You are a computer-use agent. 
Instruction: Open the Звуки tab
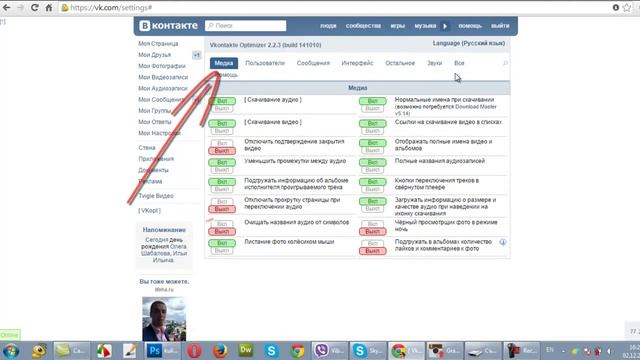434,63
